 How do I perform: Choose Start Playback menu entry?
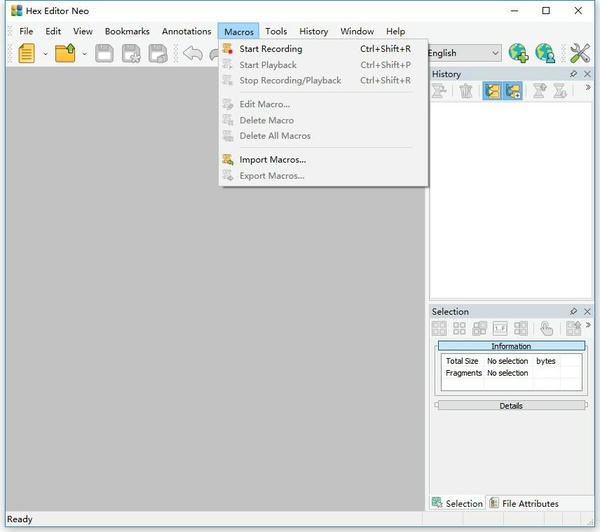point(323,65)
